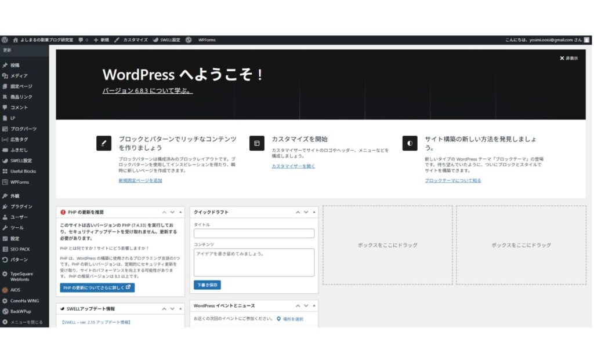
Task: Collapse the WordPress イベントとニュース panel
Action: coord(314,305)
